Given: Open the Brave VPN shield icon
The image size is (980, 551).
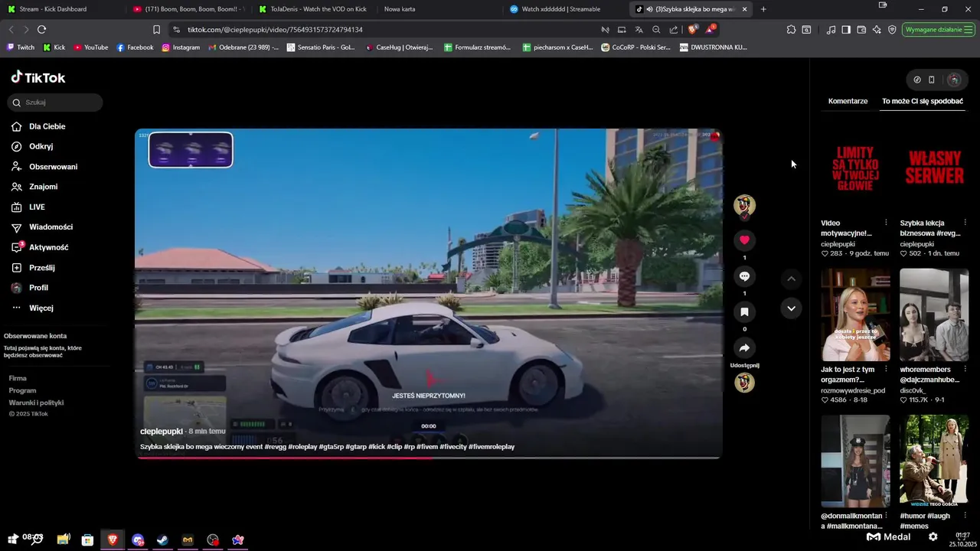Looking at the screenshot, I should tap(892, 29).
